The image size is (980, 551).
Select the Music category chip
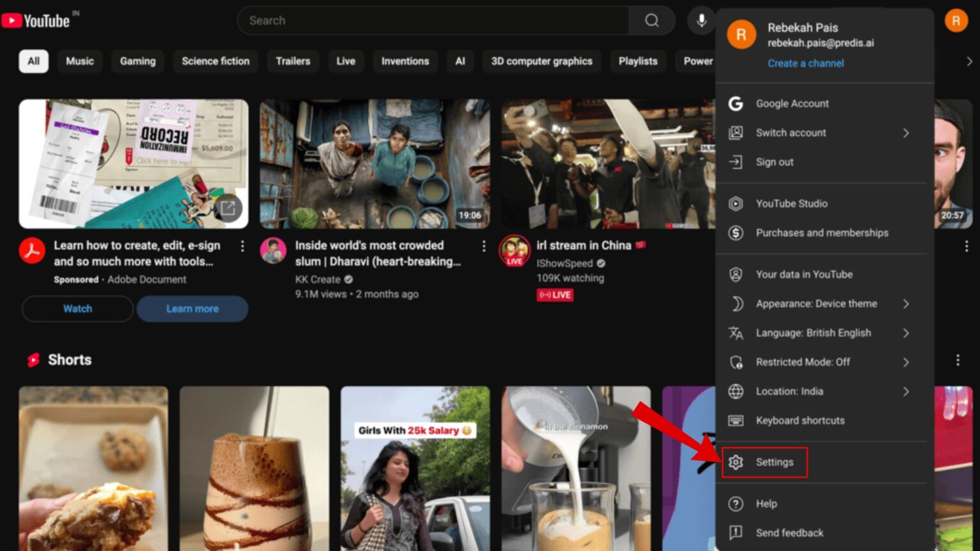pos(80,61)
